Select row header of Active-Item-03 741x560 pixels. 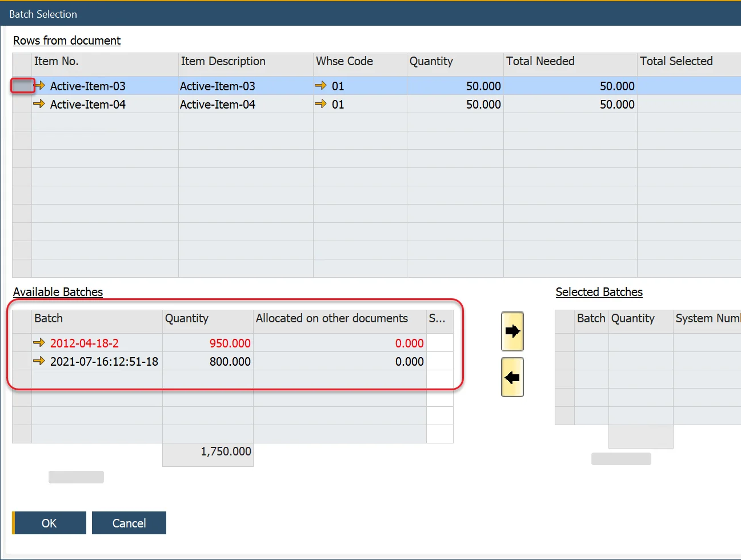[22, 86]
